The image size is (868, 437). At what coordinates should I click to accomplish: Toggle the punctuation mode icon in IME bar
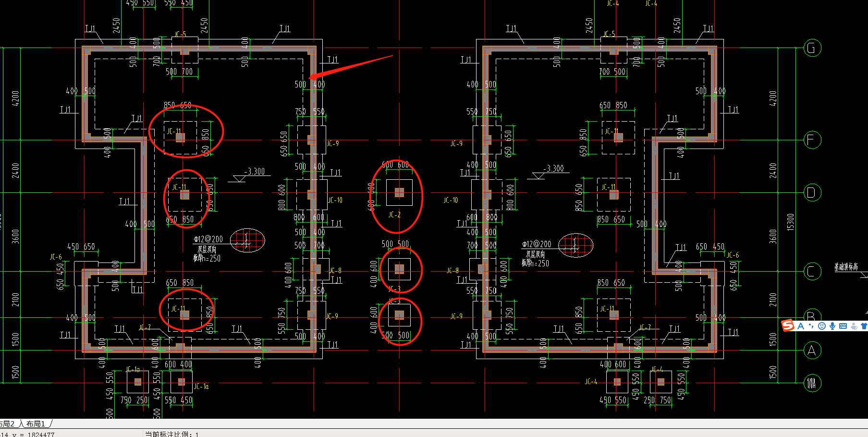click(811, 326)
